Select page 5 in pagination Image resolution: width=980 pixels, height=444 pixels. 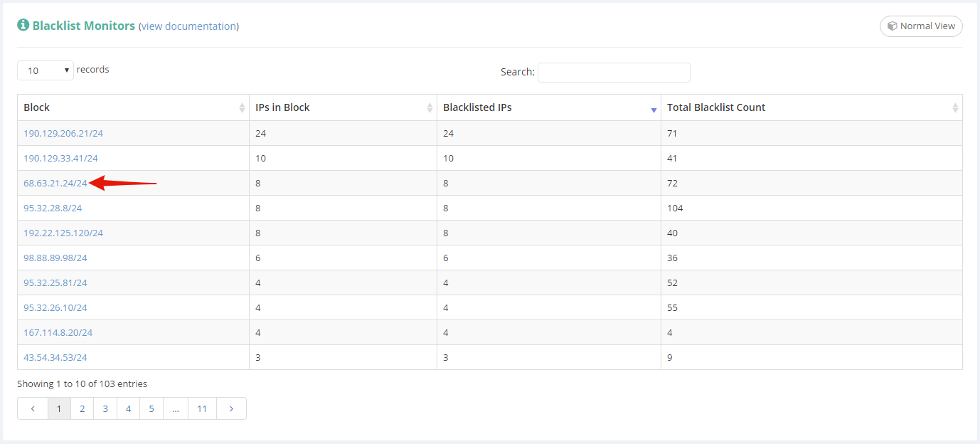[151, 408]
